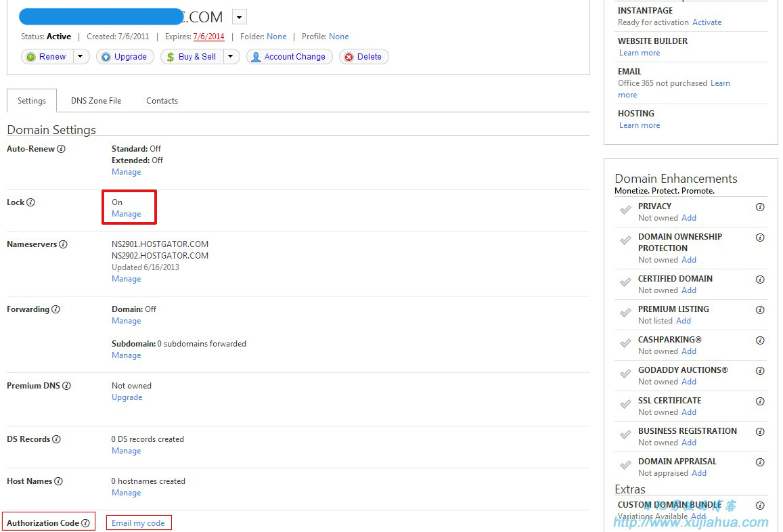Add Certified Domain
783x532 pixels.
[689, 290]
